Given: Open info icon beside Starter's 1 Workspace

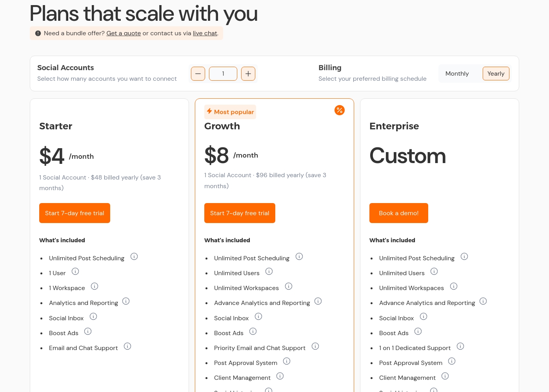Looking at the screenshot, I should click(95, 286).
